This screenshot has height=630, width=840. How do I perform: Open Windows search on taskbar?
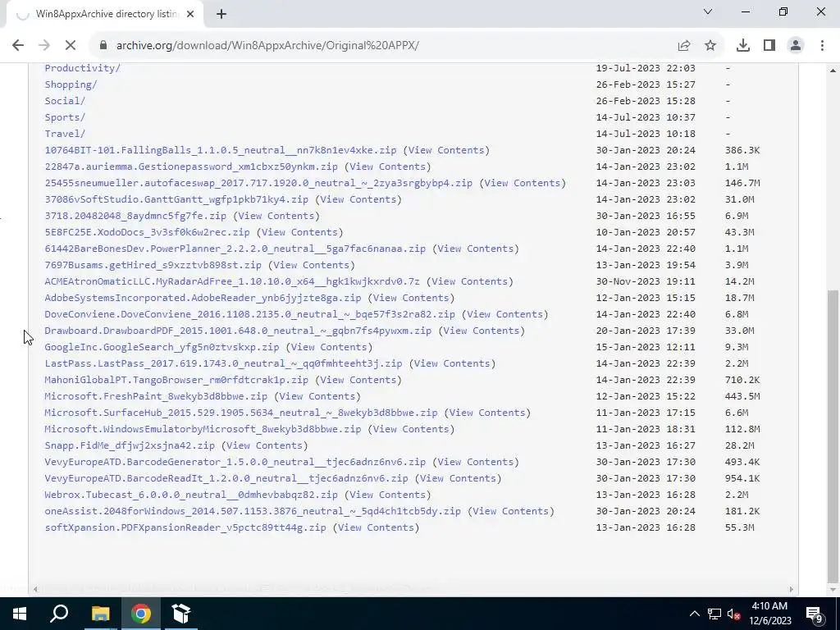59,614
